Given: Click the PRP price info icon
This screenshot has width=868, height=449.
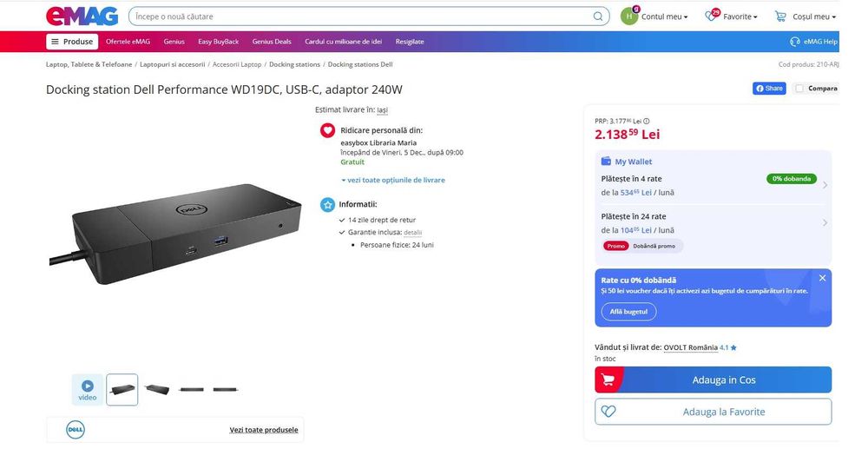Looking at the screenshot, I should (x=647, y=122).
